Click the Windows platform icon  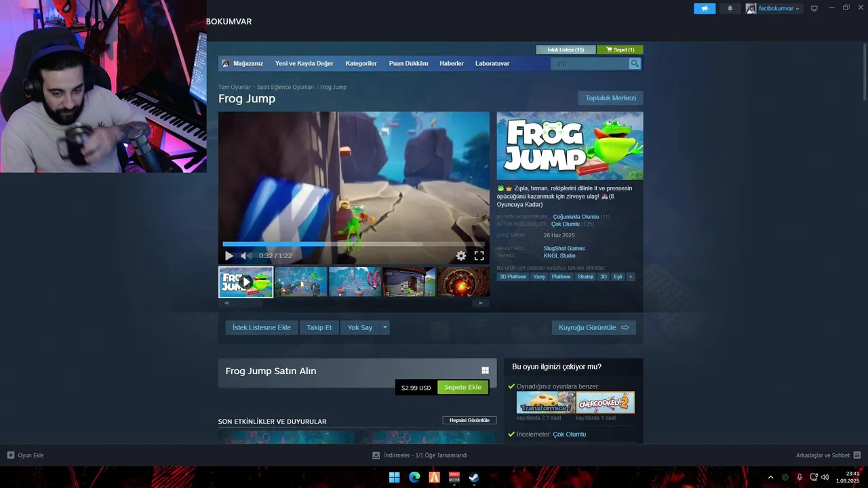click(x=485, y=370)
